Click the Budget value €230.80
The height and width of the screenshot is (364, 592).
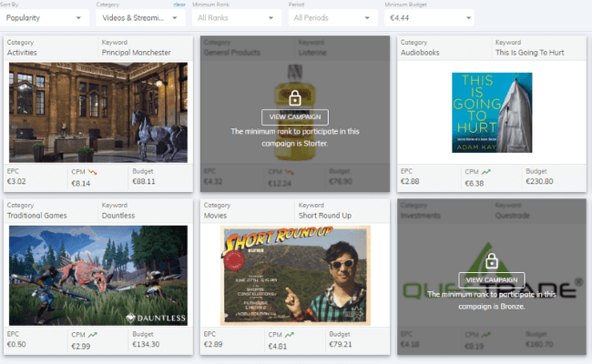539,181
